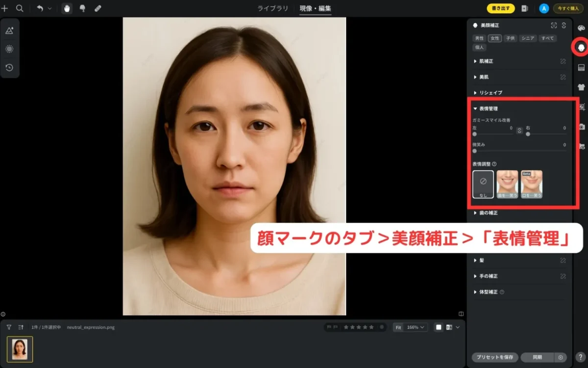Viewport: 588px width, 368px height.
Task: Open the search magnifier icon
Action: 20,8
